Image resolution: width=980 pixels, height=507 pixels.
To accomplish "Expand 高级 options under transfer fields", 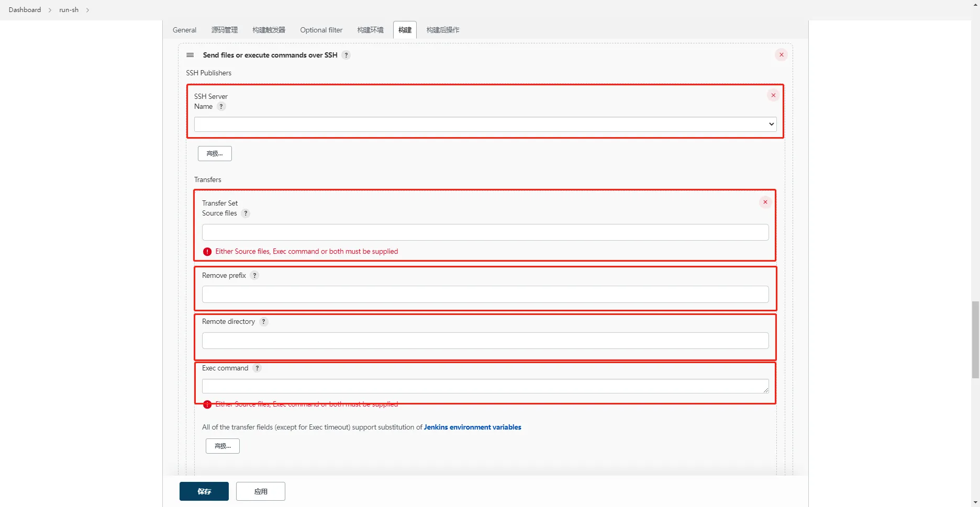I will click(222, 446).
